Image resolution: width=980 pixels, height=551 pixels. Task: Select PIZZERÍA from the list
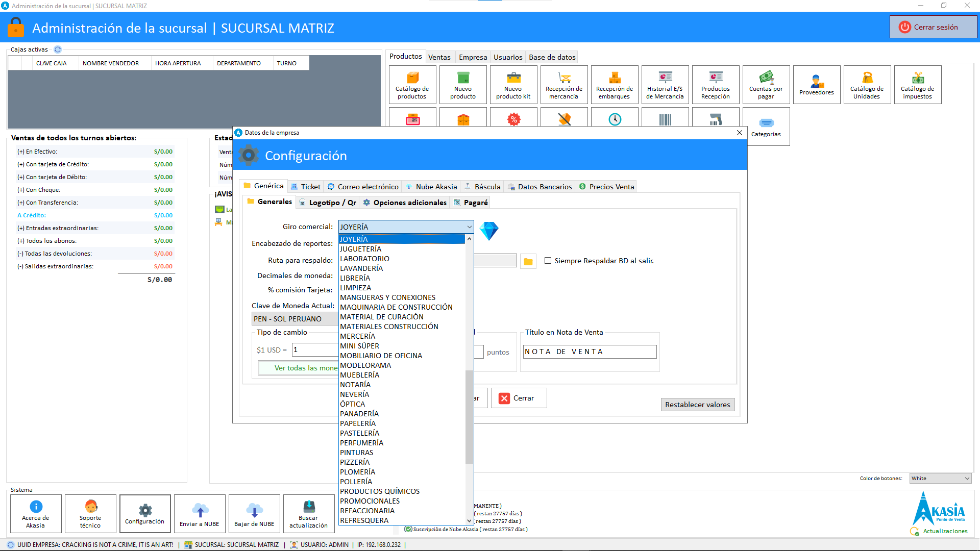click(402, 462)
